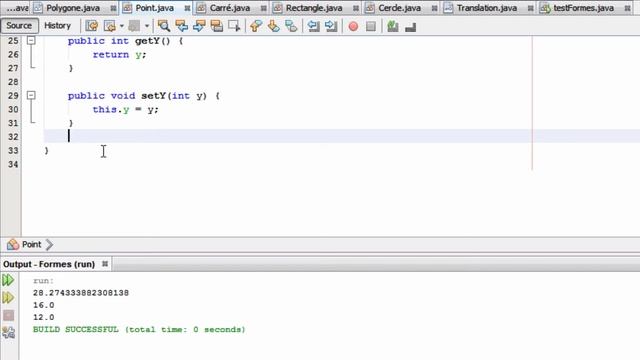The image size is (640, 360).
Task: Place cursor on 'return y;' line
Action: (x=119, y=54)
